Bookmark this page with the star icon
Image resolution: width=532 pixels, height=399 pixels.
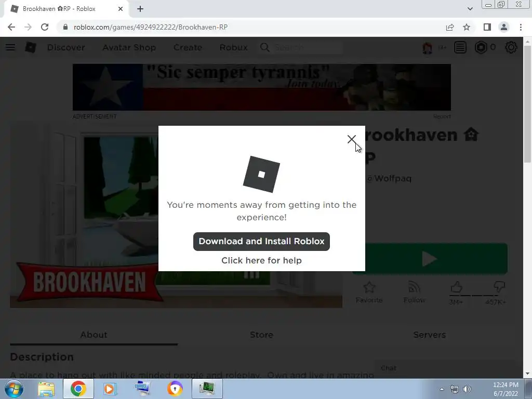click(467, 27)
